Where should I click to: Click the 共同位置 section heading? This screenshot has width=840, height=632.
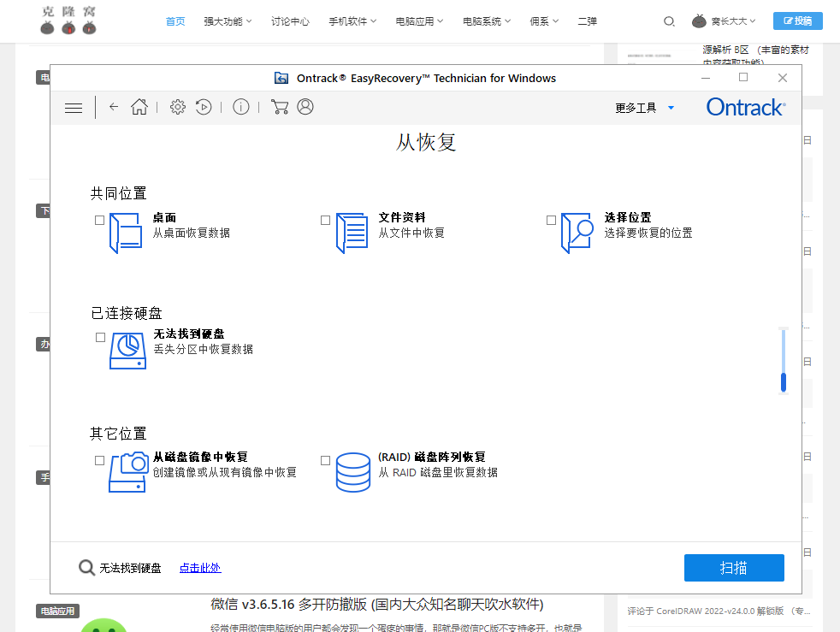[x=118, y=193]
